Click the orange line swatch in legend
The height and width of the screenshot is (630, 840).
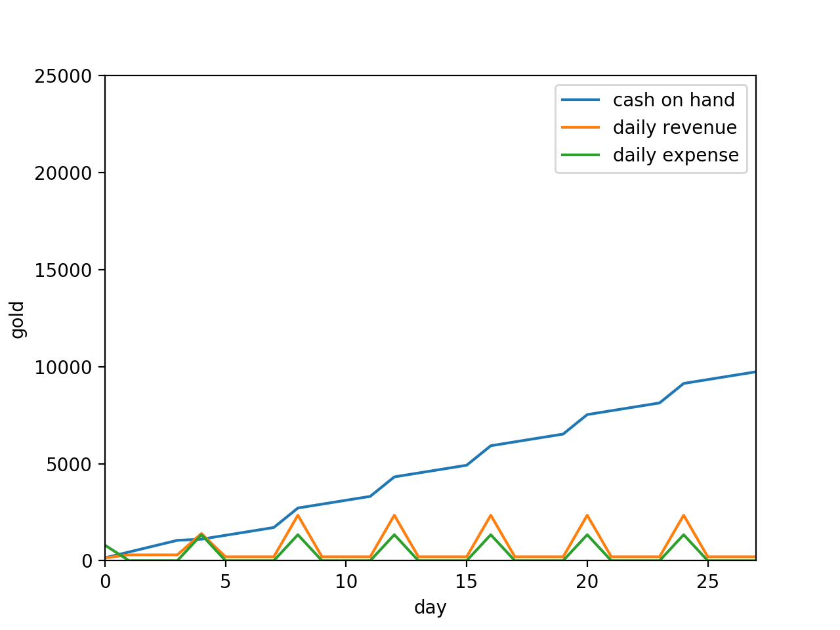(580, 128)
